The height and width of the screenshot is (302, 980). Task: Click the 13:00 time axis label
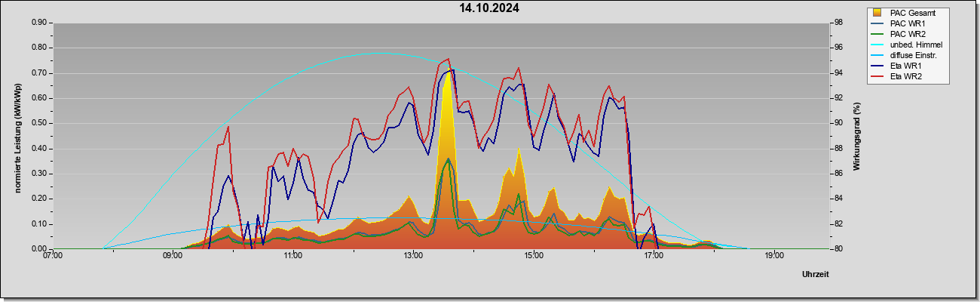[413, 256]
